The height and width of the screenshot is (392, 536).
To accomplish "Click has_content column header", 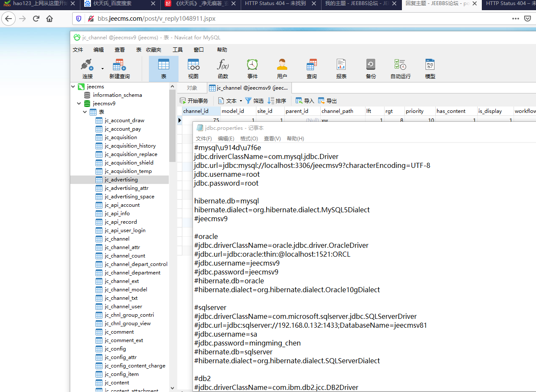I will (x=456, y=111).
